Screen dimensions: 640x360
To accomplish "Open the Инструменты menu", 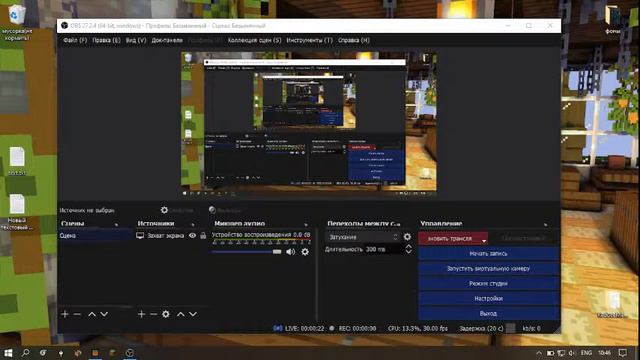I will [x=309, y=40].
